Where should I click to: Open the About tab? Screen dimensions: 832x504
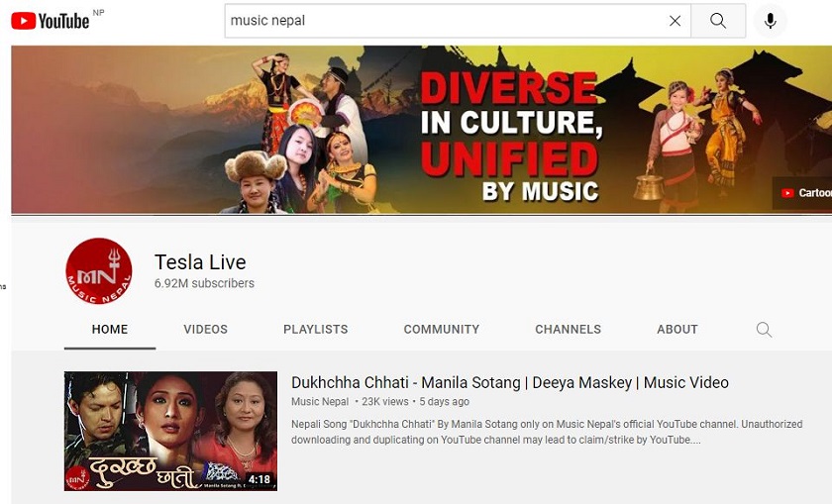point(677,330)
